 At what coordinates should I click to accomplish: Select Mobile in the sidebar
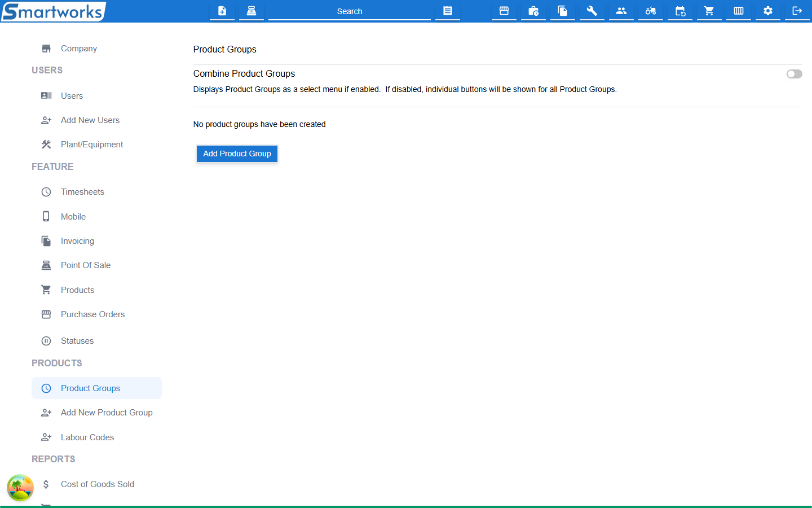coord(96,217)
